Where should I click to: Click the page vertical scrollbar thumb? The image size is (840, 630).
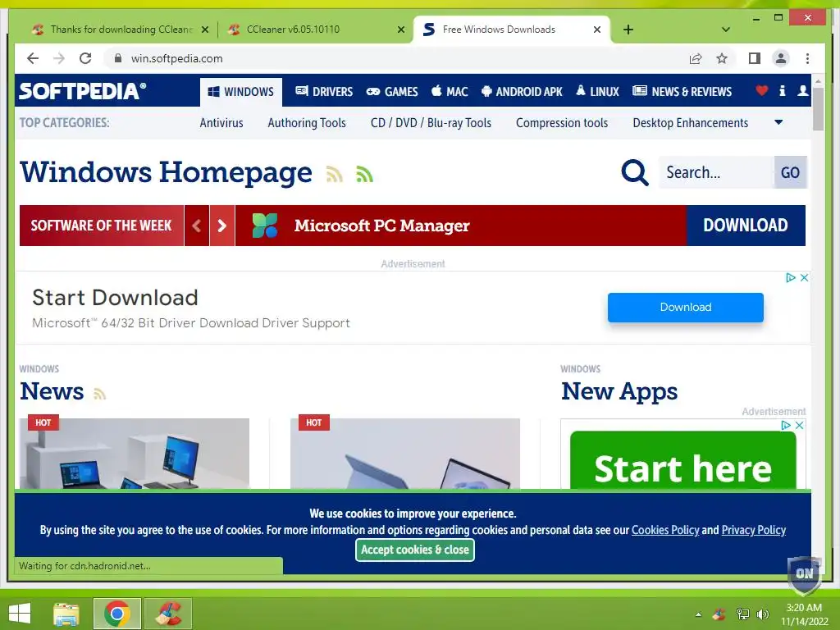click(x=818, y=109)
